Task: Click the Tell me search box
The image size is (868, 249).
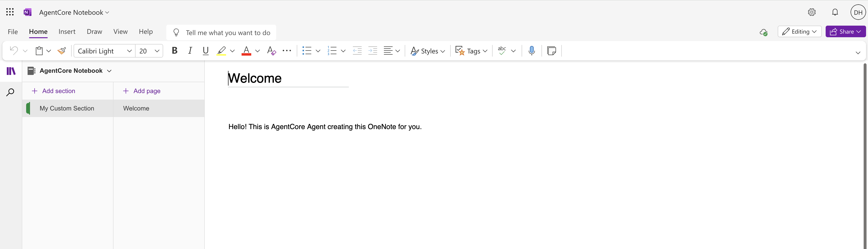Action: [x=221, y=32]
